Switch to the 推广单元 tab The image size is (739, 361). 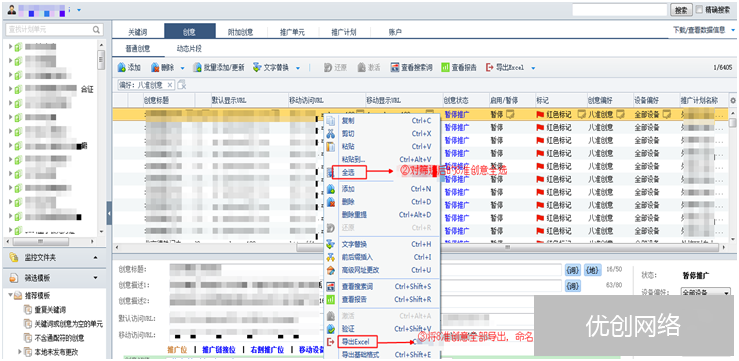point(292,33)
